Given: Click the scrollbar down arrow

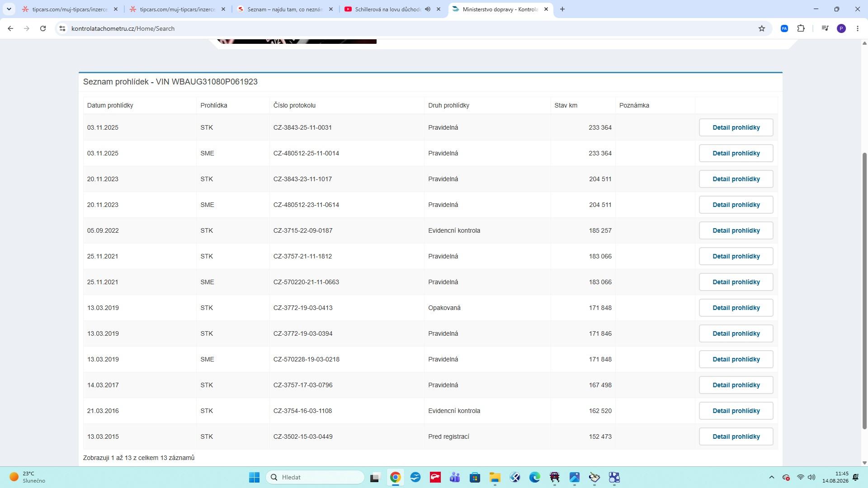Looking at the screenshot, I should point(864,463).
